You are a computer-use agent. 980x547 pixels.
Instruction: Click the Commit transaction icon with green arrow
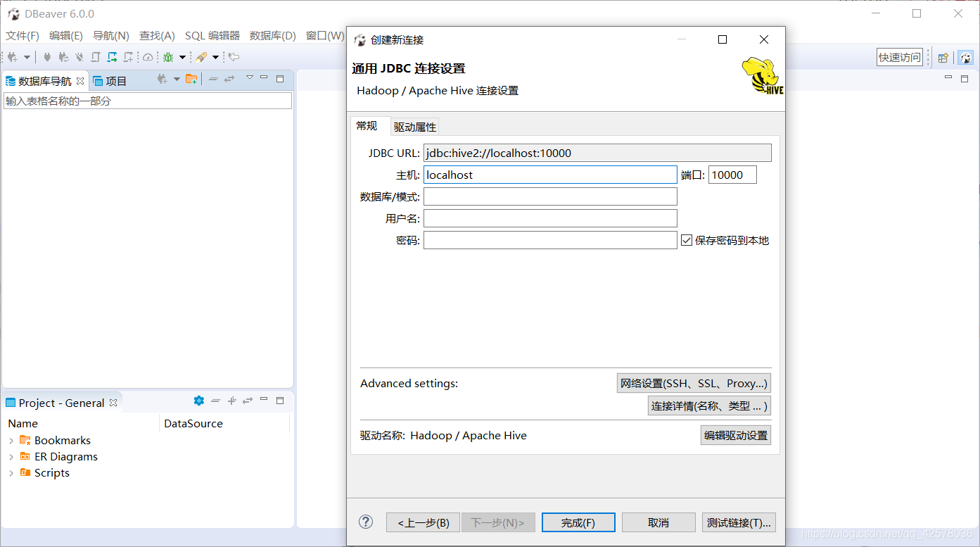coord(112,57)
